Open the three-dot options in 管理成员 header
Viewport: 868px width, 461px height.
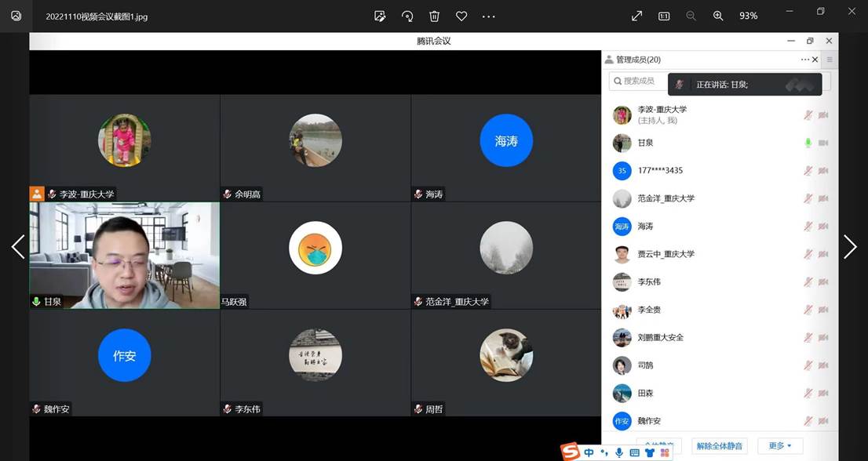pos(805,60)
